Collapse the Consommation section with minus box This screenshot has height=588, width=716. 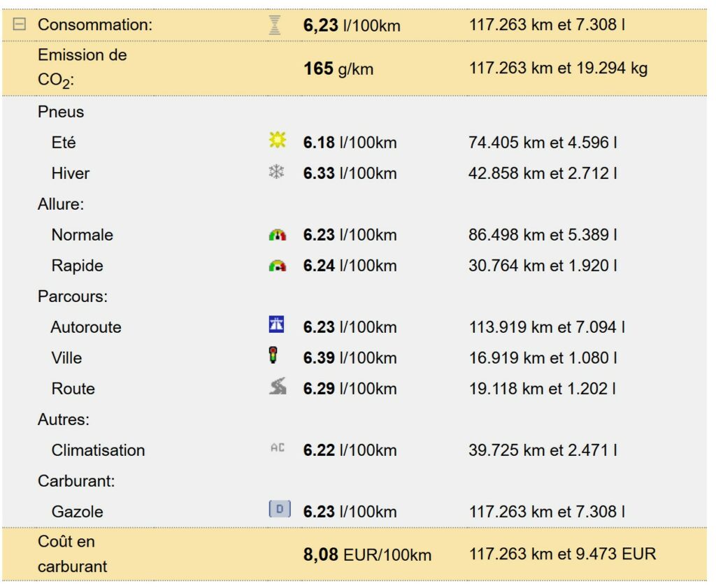pyautogui.click(x=20, y=24)
